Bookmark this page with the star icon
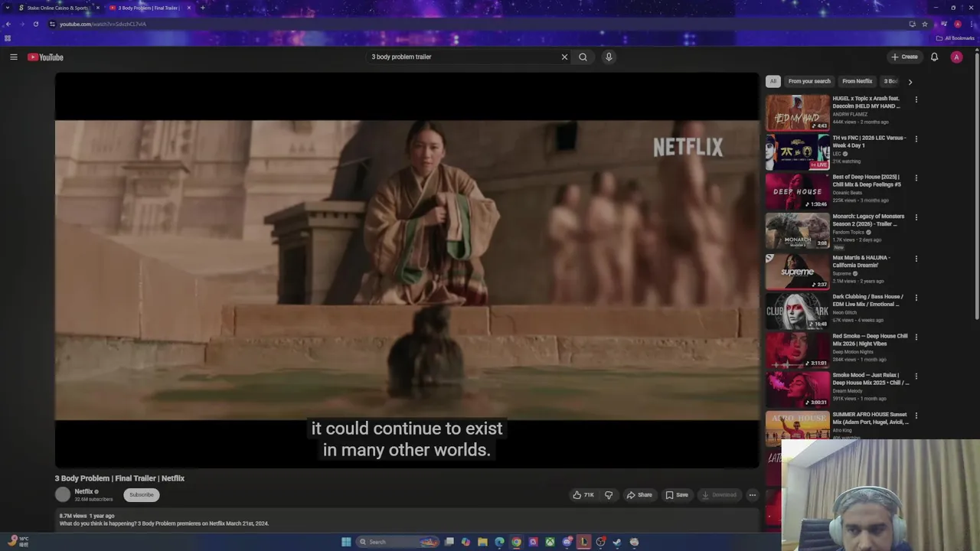 (x=925, y=24)
